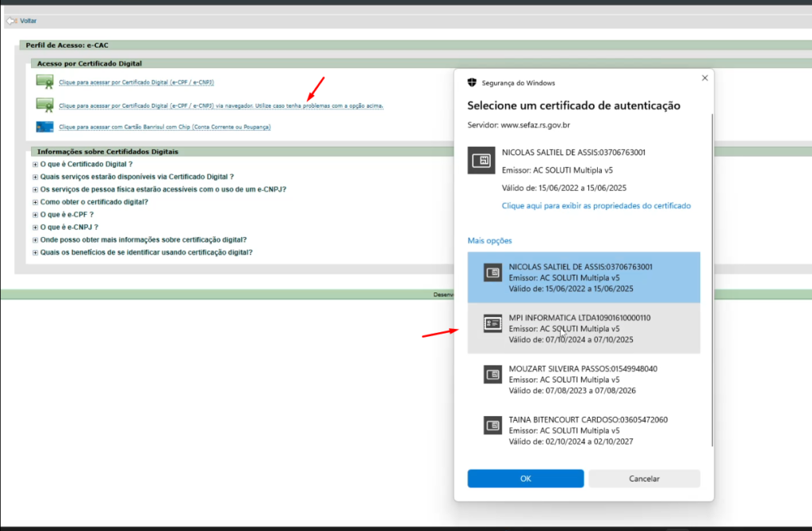Screen dimensions: 812x531
Task: Expand 'O que é e-CPF ?' question
Action: pyautogui.click(x=35, y=215)
